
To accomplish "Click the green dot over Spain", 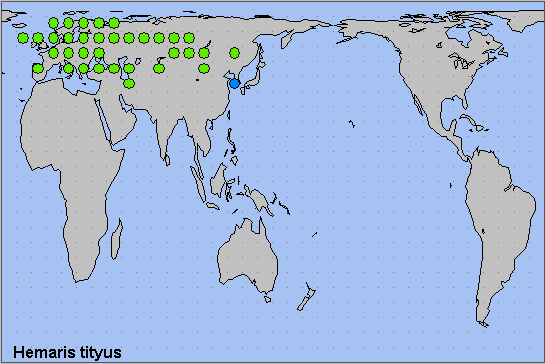I will pyautogui.click(x=38, y=68).
